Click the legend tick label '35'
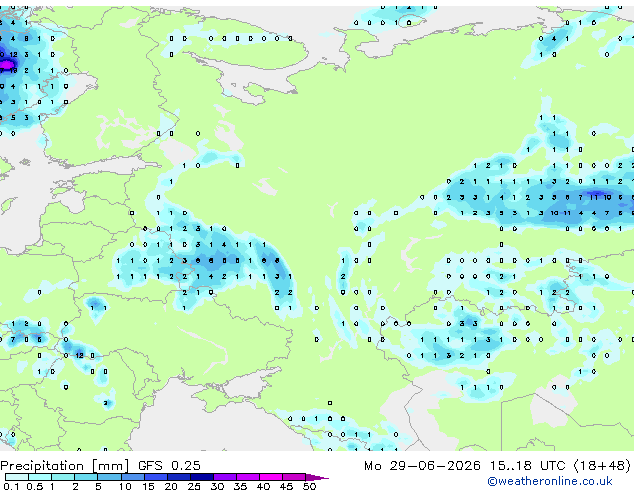The height and width of the screenshot is (490, 634). (240, 486)
